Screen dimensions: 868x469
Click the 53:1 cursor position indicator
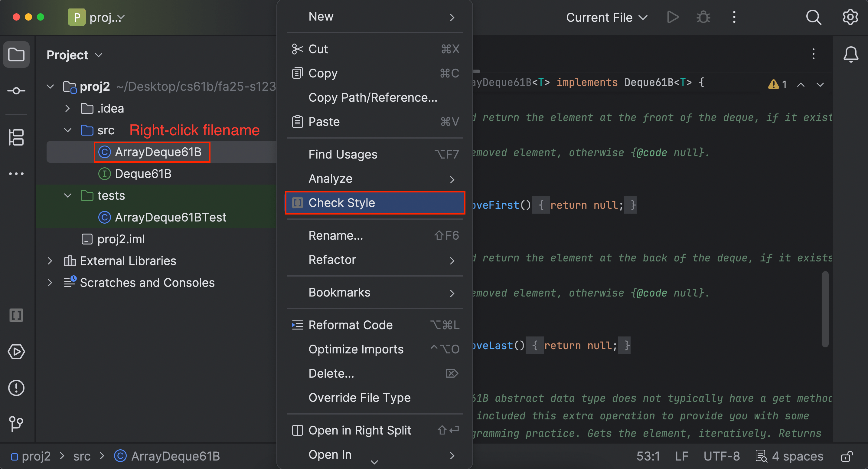click(648, 456)
